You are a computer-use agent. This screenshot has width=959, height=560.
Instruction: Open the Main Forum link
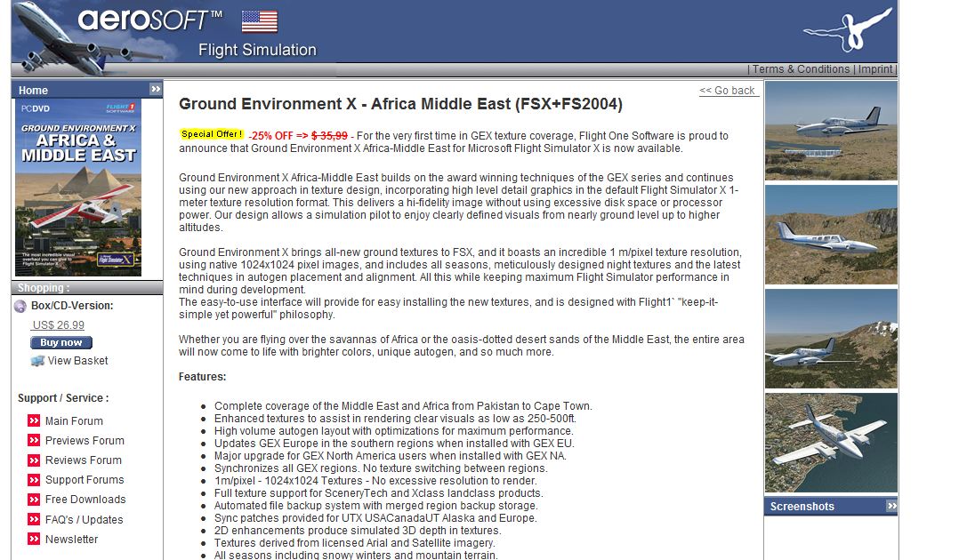point(74,421)
